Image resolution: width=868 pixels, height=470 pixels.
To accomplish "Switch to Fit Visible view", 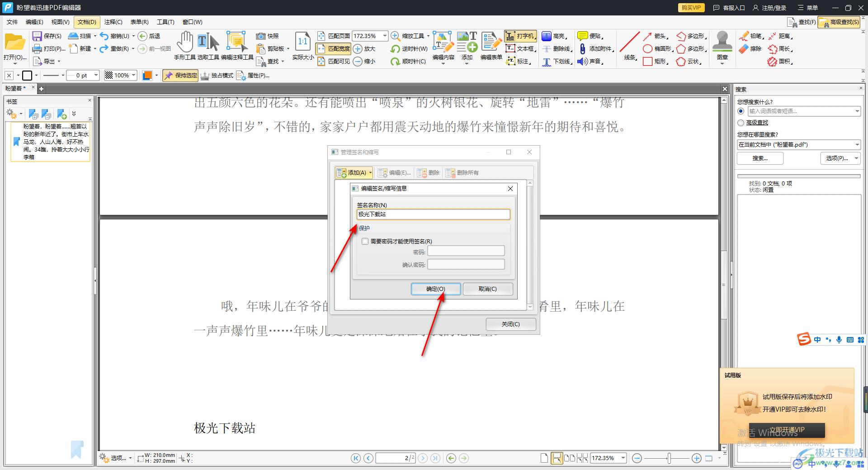I will click(x=334, y=61).
